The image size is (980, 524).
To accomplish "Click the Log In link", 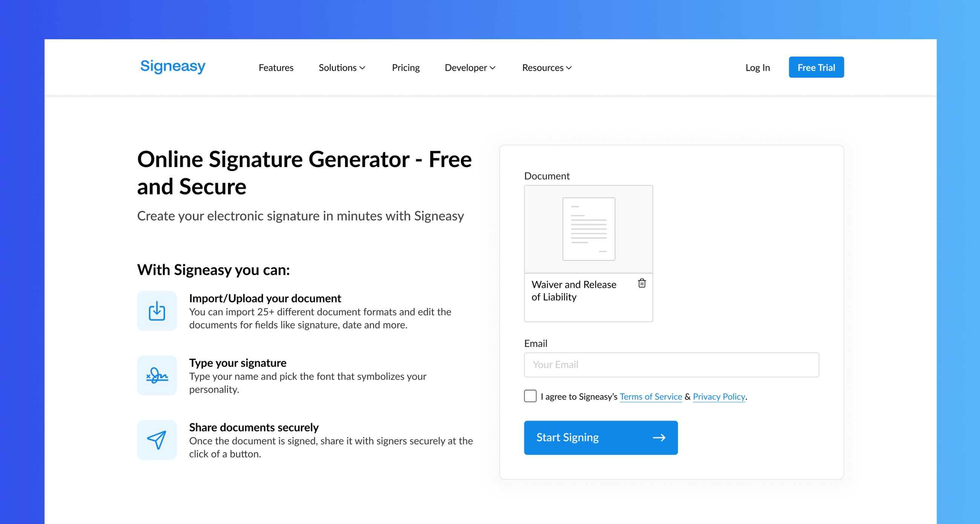I will coord(758,68).
